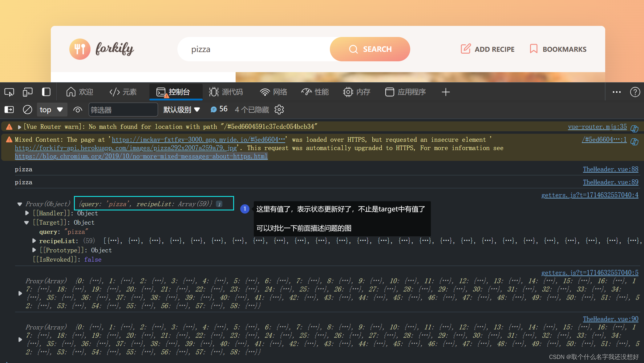
Task: Add a new DevTools tool with plus icon
Action: coord(446,92)
